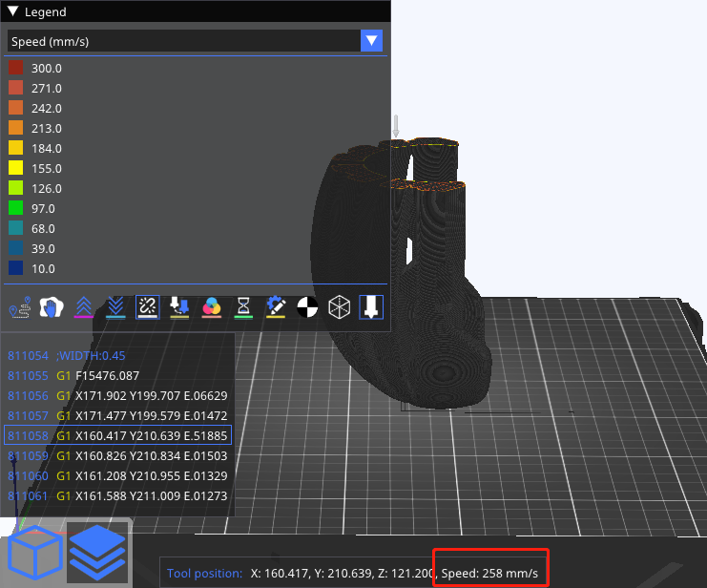
Task: Toggle travel moves visibility icon
Action: point(19,306)
